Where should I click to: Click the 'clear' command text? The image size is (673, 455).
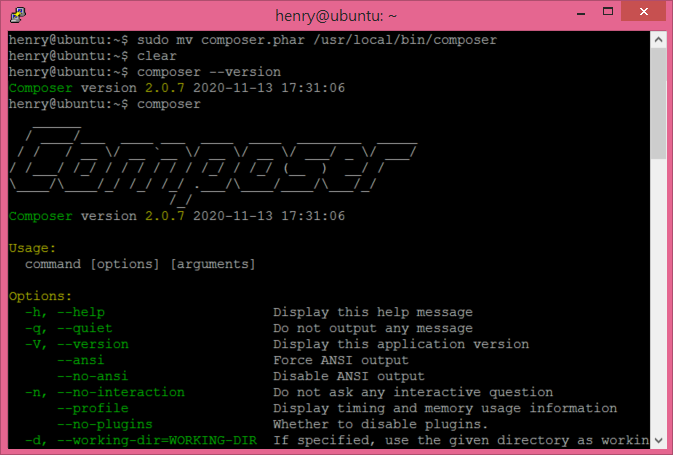pos(157,56)
